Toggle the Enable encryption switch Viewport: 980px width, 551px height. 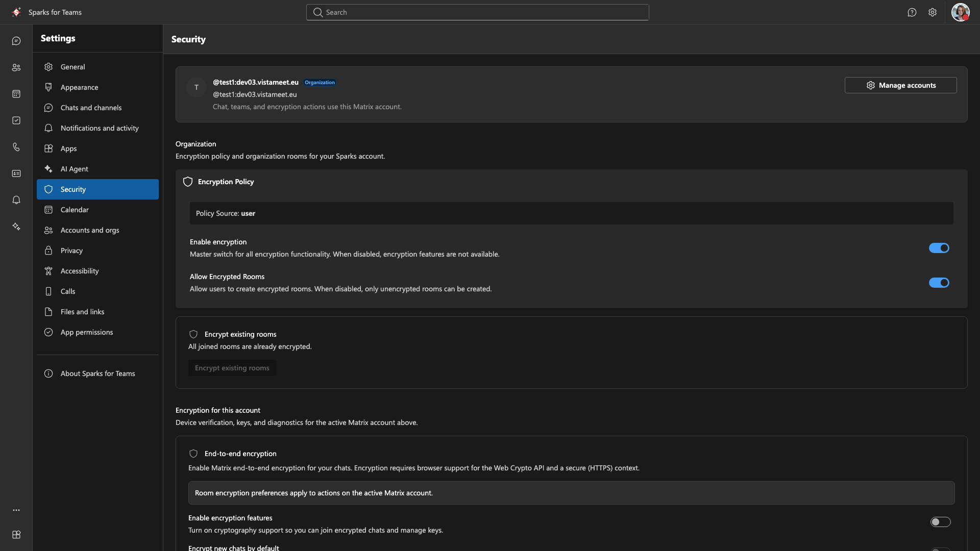coord(939,248)
